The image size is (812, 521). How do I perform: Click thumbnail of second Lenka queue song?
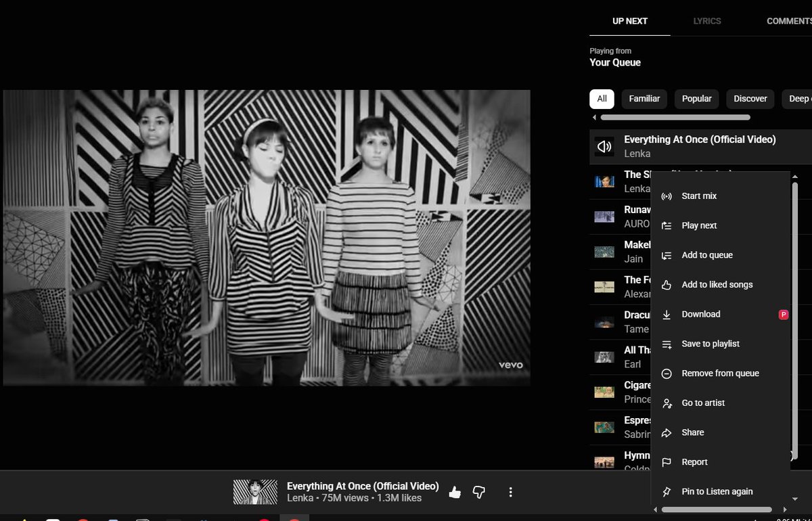point(604,181)
